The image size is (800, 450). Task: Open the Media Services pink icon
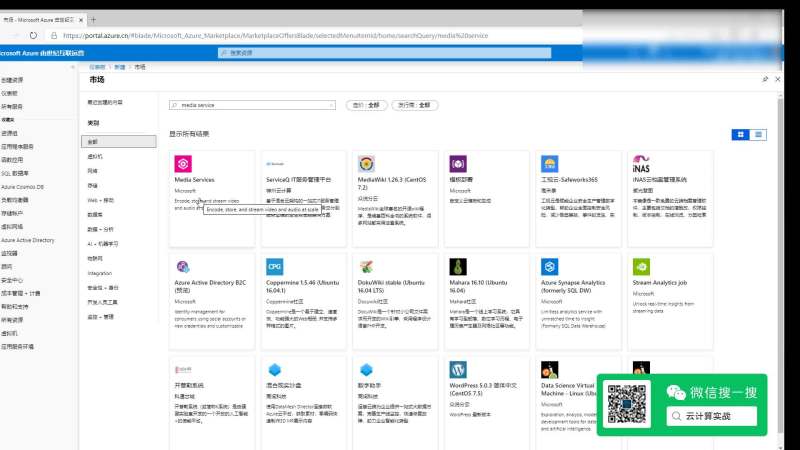click(x=183, y=164)
